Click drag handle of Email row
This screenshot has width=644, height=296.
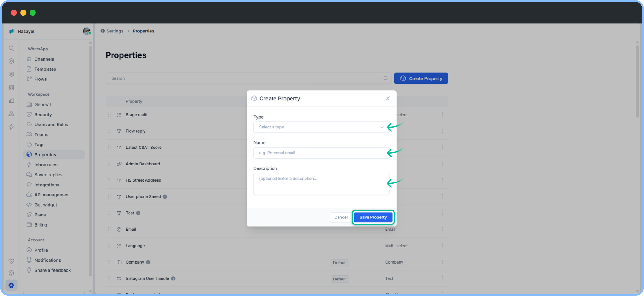pos(109,229)
